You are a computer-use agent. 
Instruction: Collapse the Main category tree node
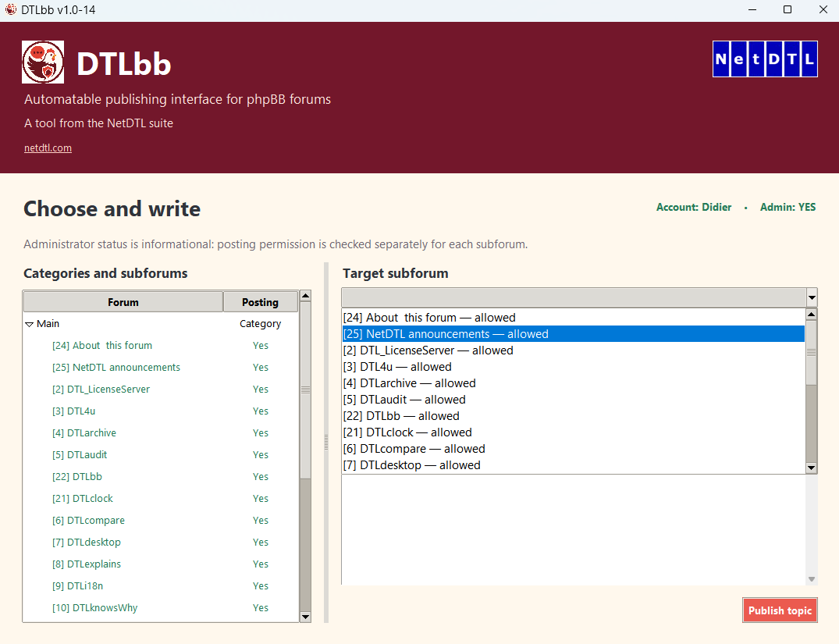[x=29, y=325]
